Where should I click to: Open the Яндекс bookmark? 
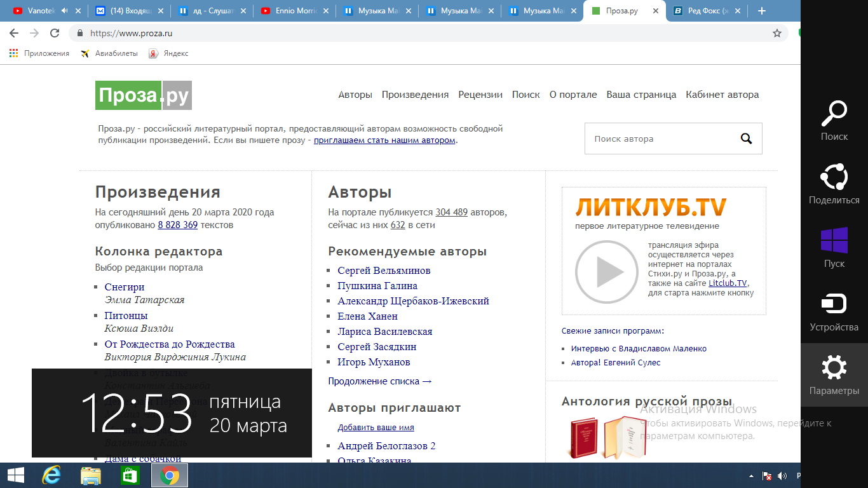[168, 53]
